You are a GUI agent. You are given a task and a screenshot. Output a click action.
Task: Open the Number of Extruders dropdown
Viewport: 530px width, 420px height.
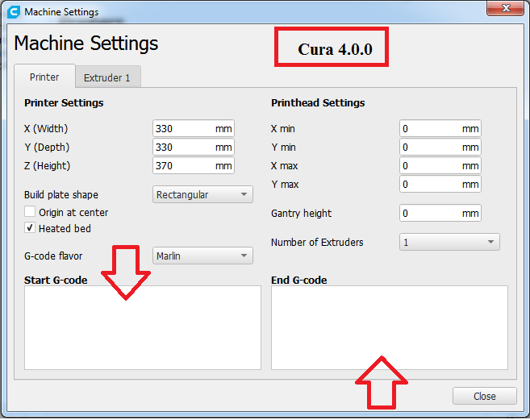pos(449,242)
